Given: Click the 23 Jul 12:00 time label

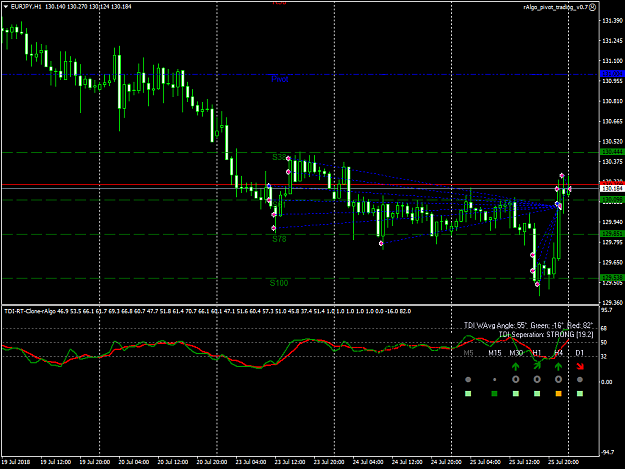Looking at the screenshot, I should [290, 462].
